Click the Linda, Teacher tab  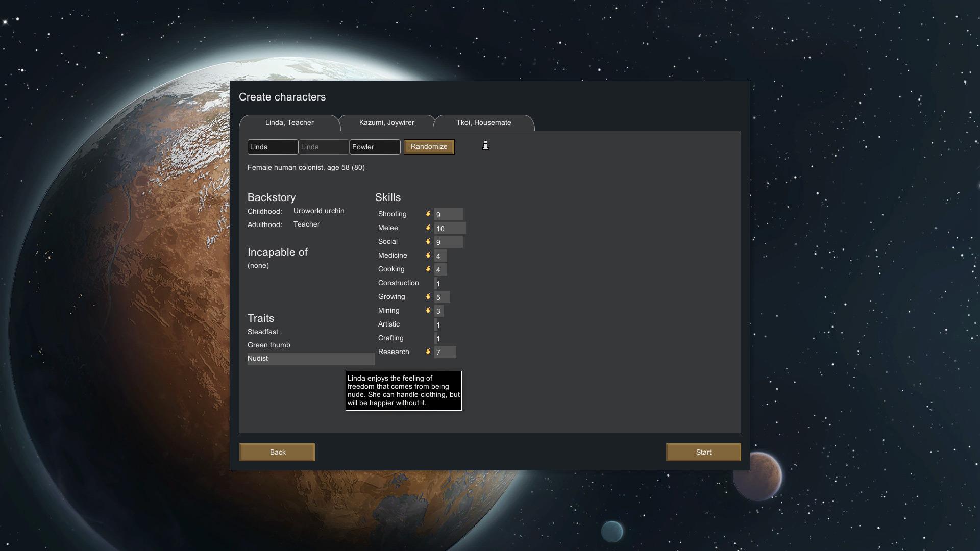289,122
